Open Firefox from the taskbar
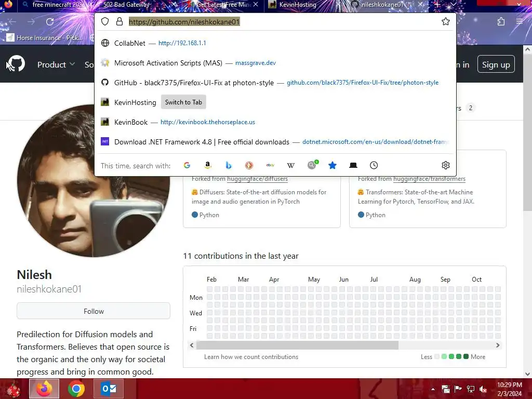 point(44,389)
